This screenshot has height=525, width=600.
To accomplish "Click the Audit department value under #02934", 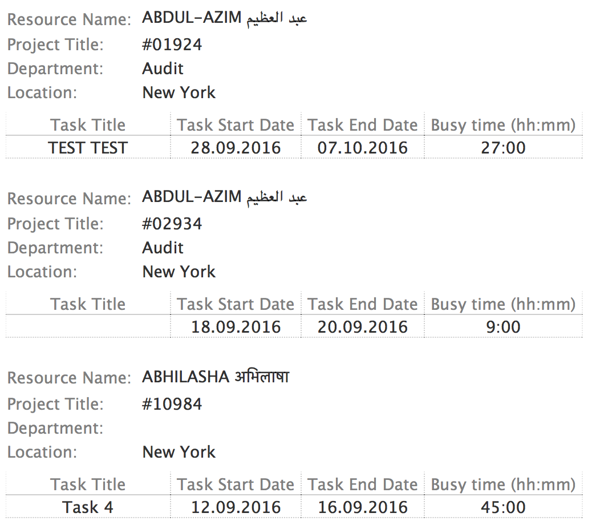I will click(x=163, y=248).
